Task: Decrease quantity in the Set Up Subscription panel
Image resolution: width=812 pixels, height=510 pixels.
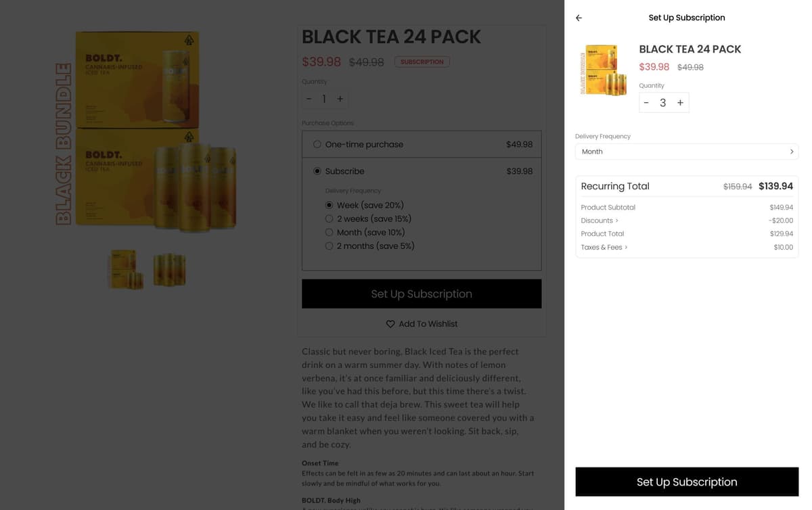Action: tap(647, 102)
